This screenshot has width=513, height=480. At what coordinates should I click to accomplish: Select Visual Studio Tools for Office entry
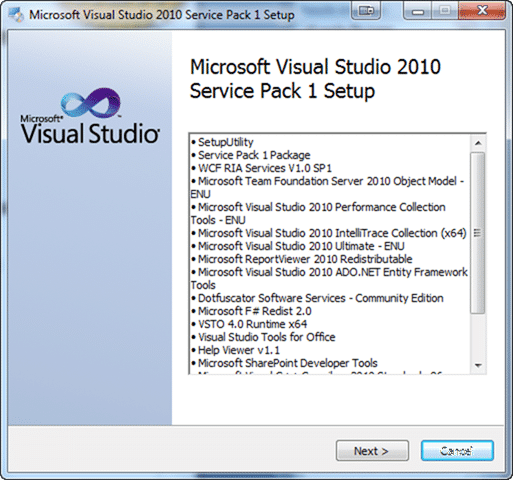tap(263, 337)
